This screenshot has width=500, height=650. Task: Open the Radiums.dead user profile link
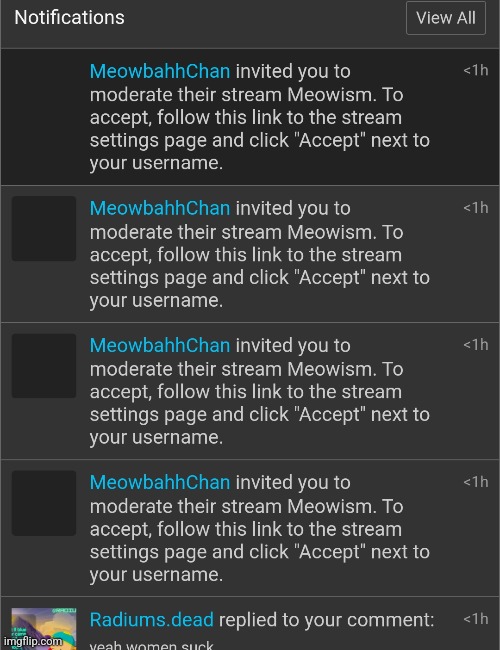pos(151,620)
